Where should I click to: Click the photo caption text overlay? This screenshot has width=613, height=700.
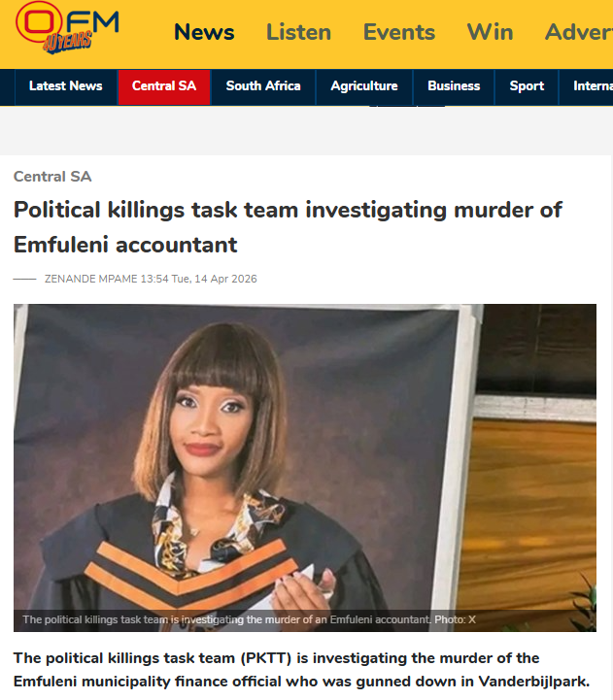[250, 619]
